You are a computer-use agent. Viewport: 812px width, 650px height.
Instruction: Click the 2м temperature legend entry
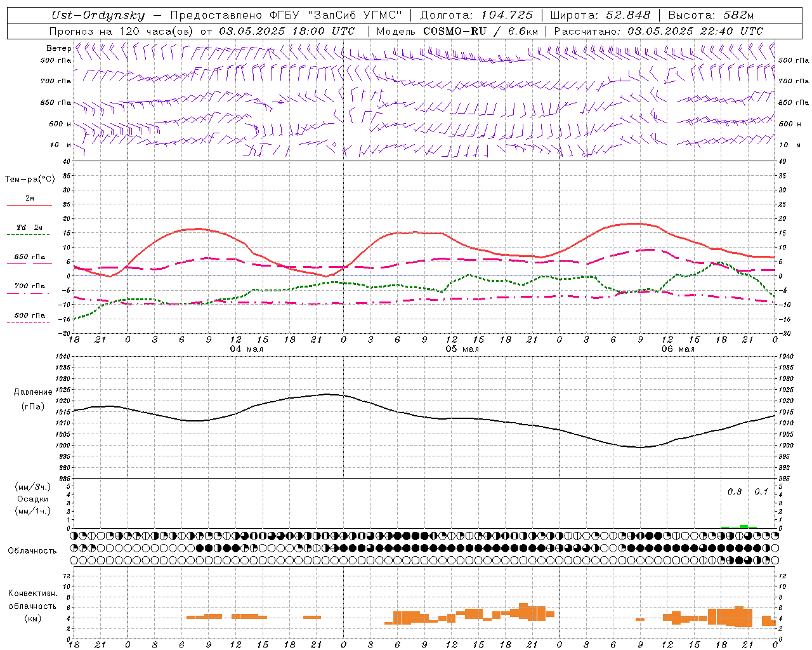(30, 199)
